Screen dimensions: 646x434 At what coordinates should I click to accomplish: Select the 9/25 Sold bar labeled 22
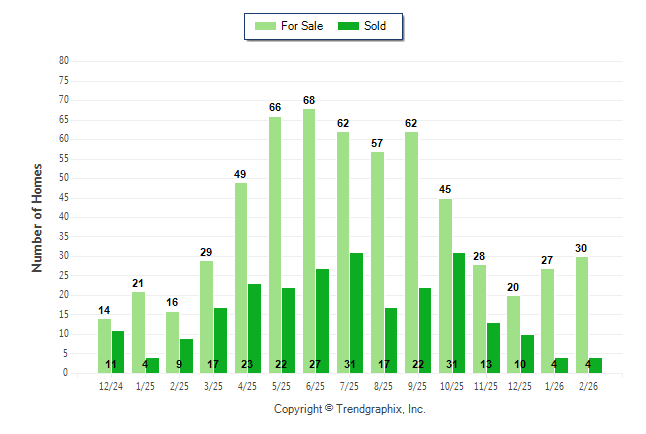[425, 330]
